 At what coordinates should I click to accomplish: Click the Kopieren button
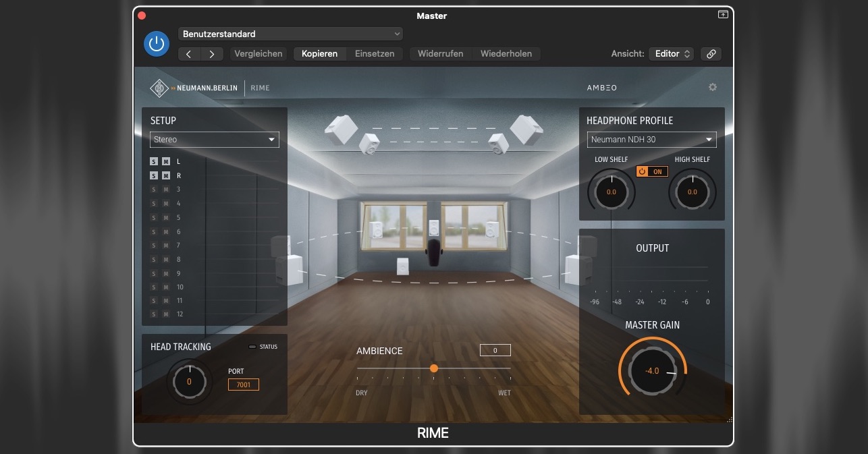coord(320,54)
